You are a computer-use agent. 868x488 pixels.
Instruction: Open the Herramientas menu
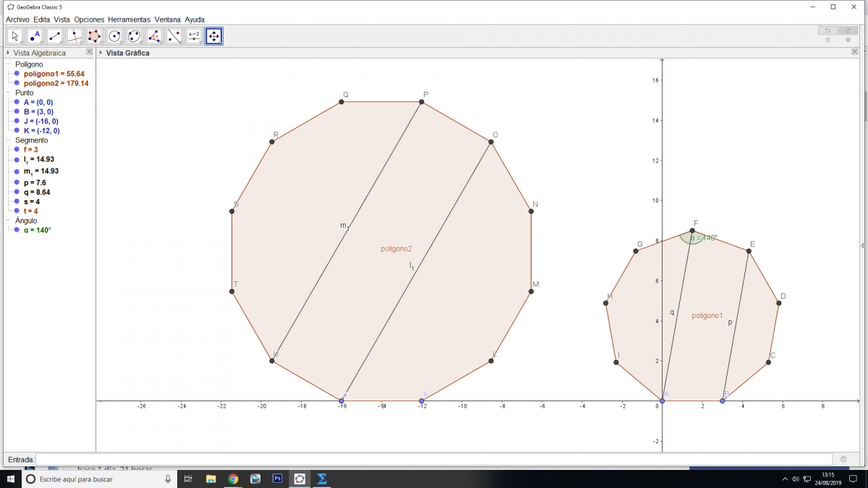(x=129, y=20)
